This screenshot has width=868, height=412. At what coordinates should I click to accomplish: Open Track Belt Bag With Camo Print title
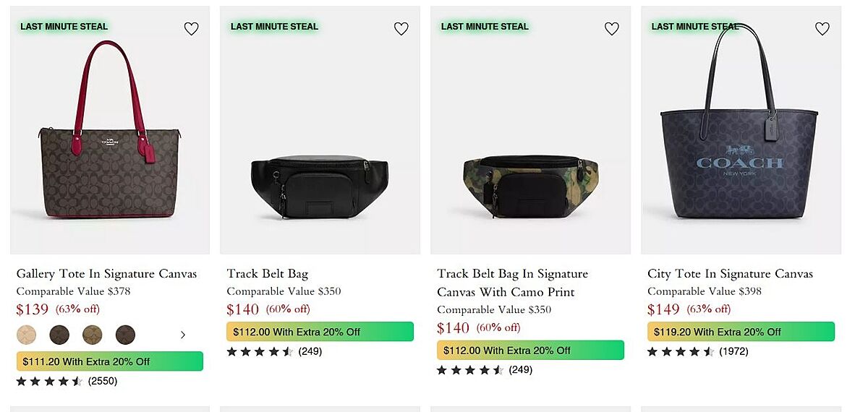(512, 283)
